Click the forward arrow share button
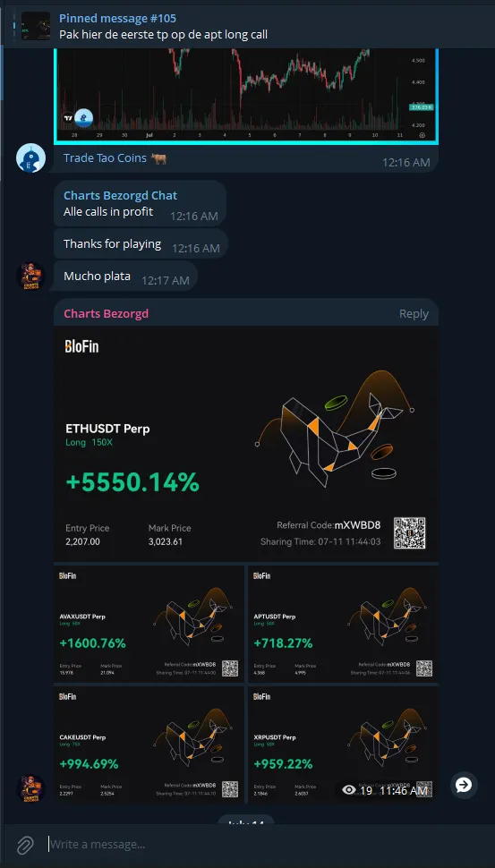 [464, 785]
